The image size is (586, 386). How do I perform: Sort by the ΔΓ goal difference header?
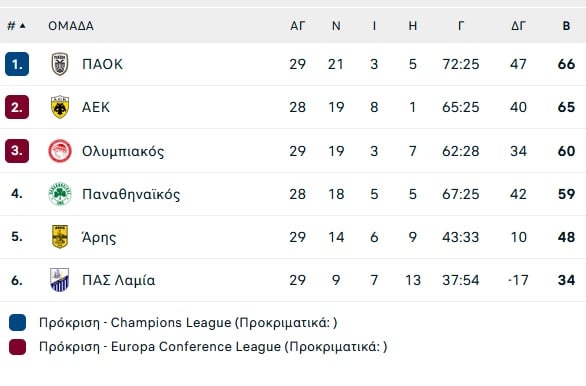point(518,26)
